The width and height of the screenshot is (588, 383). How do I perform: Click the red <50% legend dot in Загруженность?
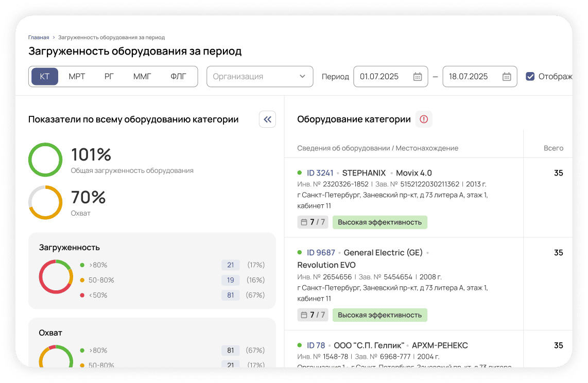pyautogui.click(x=82, y=295)
